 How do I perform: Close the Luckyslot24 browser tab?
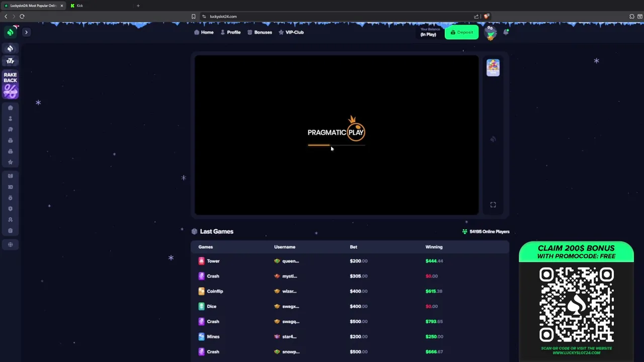62,6
